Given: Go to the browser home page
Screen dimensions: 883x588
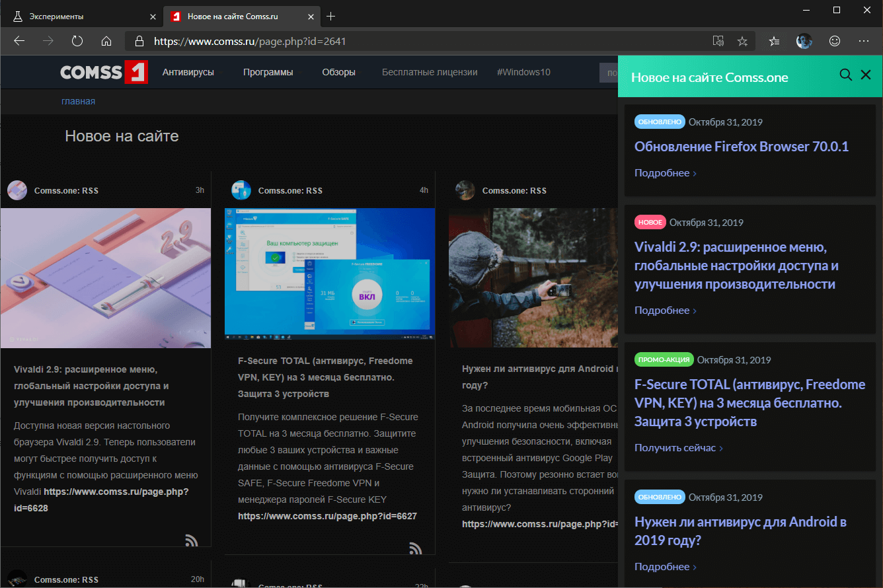Looking at the screenshot, I should (106, 40).
